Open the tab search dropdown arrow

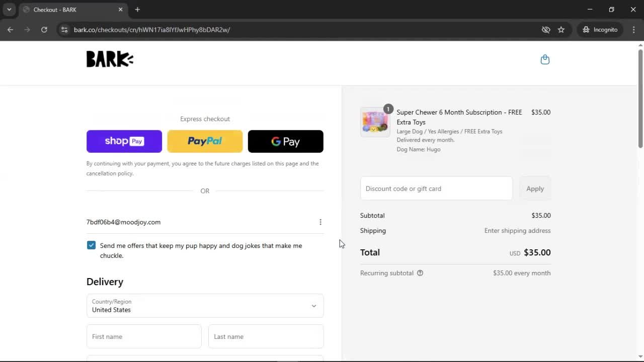tap(9, 10)
